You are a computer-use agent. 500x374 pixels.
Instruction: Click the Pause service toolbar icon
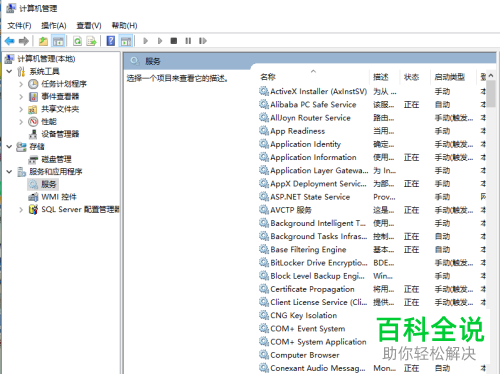coord(188,41)
